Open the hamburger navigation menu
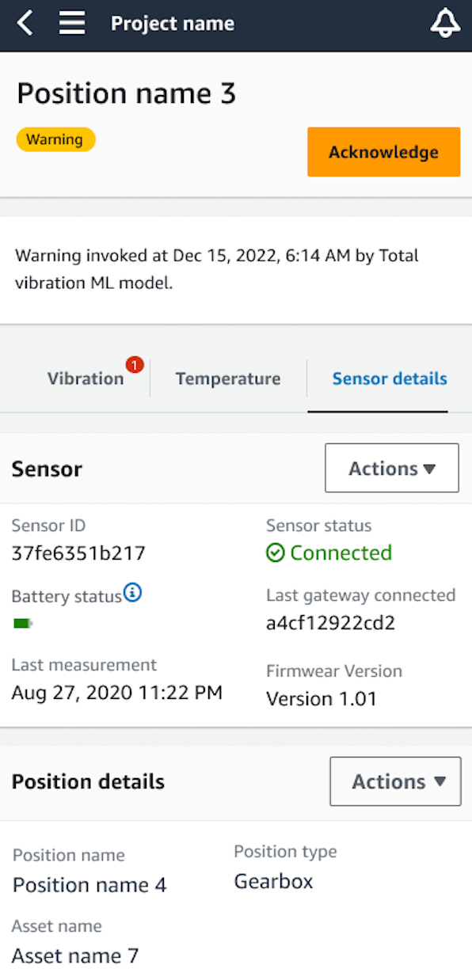 (x=72, y=23)
